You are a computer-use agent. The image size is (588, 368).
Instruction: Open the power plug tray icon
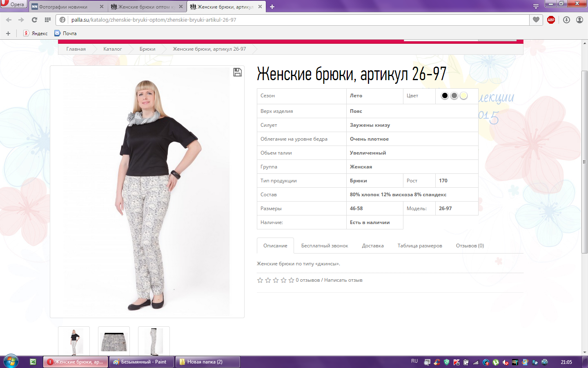tap(466, 362)
